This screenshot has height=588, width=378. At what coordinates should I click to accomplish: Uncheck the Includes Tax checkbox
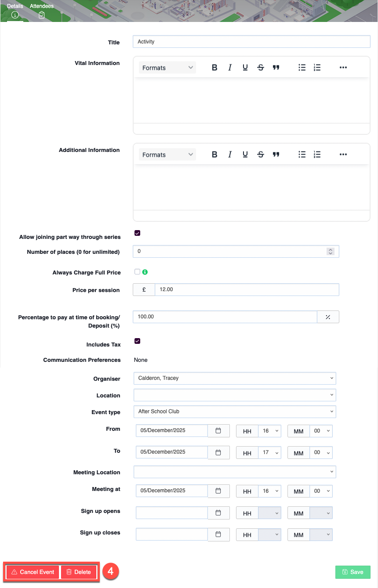[137, 341]
